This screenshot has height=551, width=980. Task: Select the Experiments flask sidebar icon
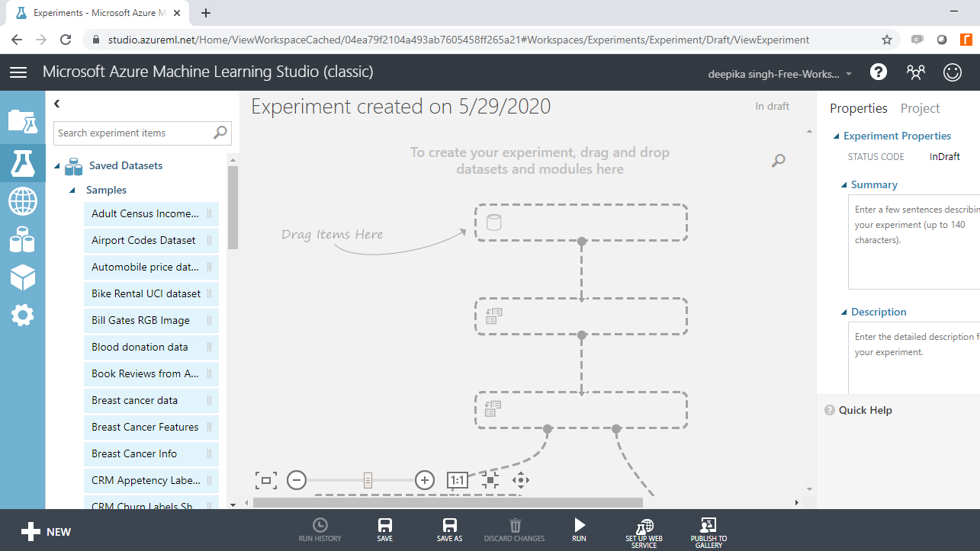coord(22,163)
